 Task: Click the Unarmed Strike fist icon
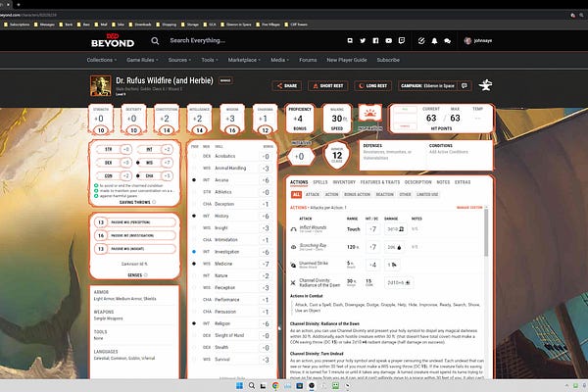[294, 265]
